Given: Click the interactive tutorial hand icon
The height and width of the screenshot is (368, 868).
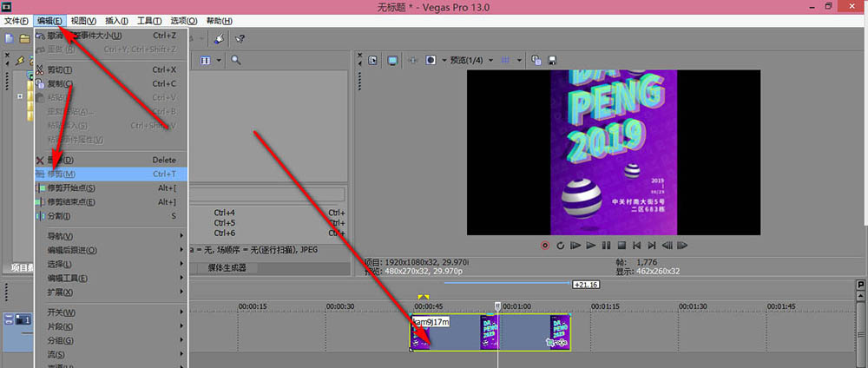Looking at the screenshot, I should tap(219, 39).
